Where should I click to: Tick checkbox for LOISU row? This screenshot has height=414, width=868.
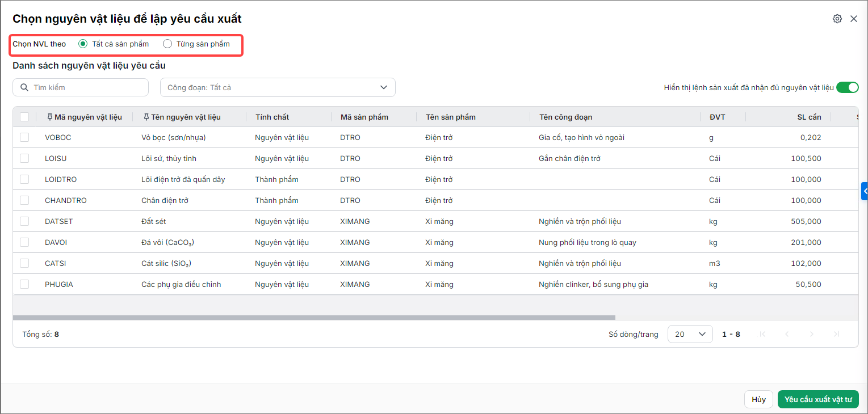24,158
